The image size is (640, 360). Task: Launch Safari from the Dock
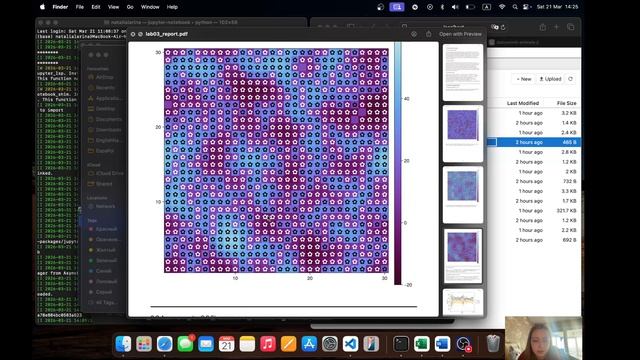pos(164,344)
